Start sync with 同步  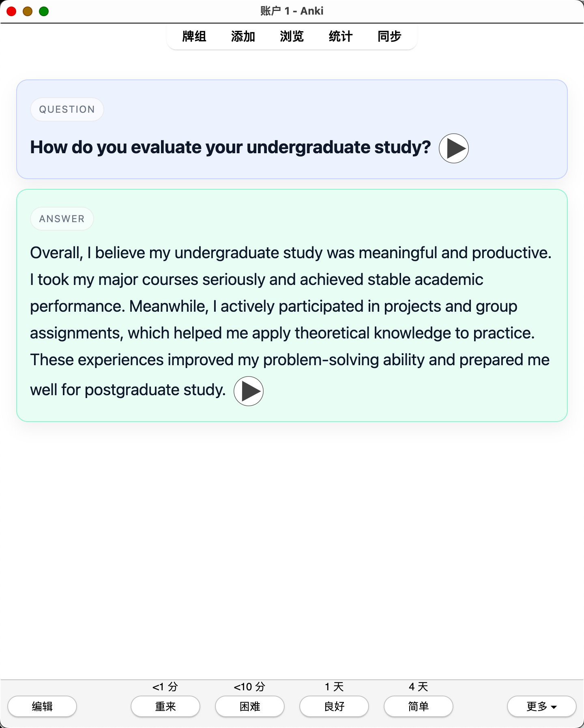[389, 36]
